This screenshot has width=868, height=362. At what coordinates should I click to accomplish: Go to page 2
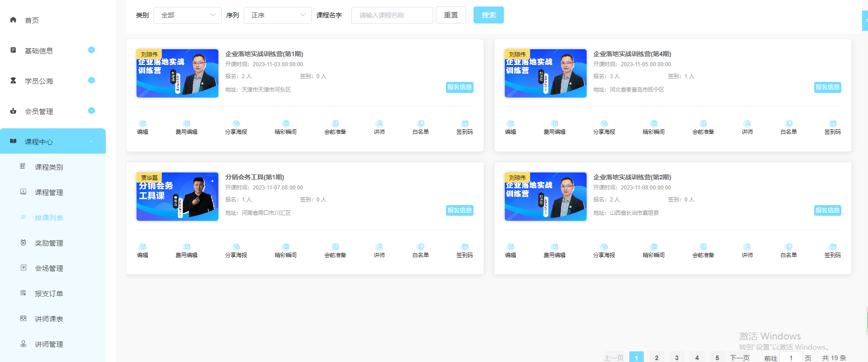point(657,357)
